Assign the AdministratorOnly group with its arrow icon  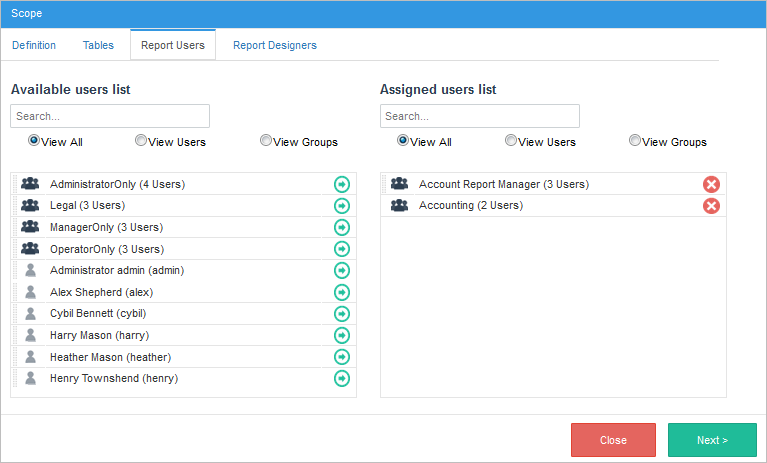tap(342, 184)
